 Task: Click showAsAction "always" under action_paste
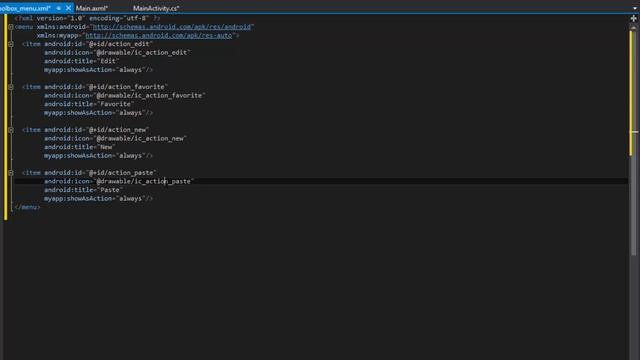pyautogui.click(x=130, y=198)
